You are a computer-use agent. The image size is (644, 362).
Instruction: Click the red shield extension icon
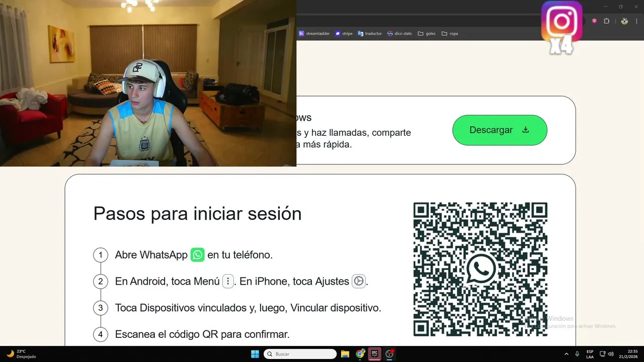[594, 21]
